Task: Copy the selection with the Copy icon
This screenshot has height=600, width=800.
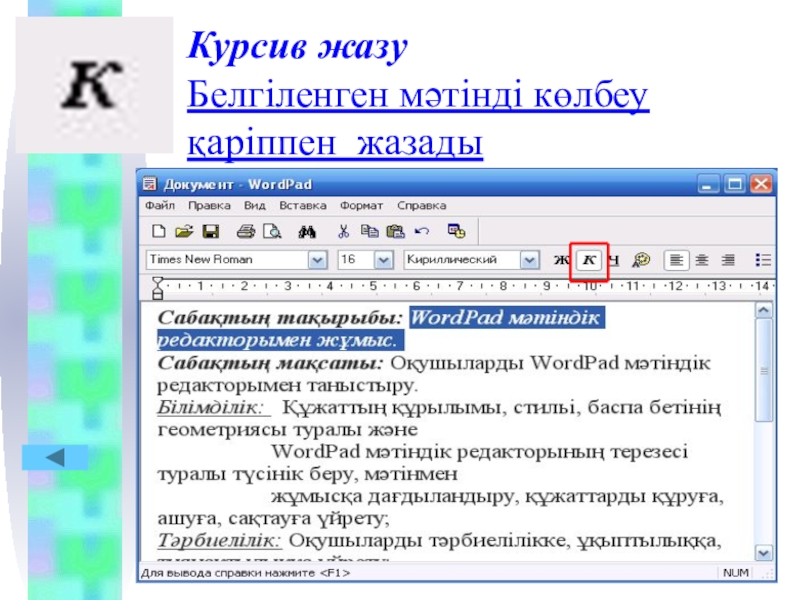Action: (369, 231)
